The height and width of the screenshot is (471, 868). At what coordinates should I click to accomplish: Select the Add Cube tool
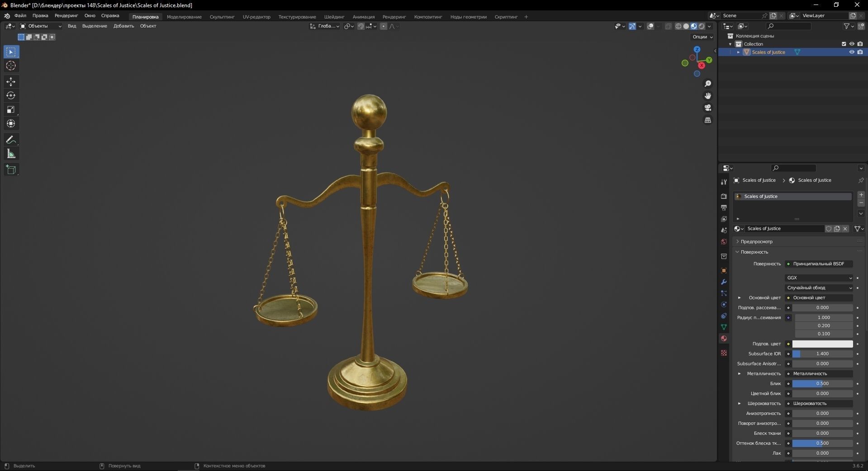[x=11, y=170]
